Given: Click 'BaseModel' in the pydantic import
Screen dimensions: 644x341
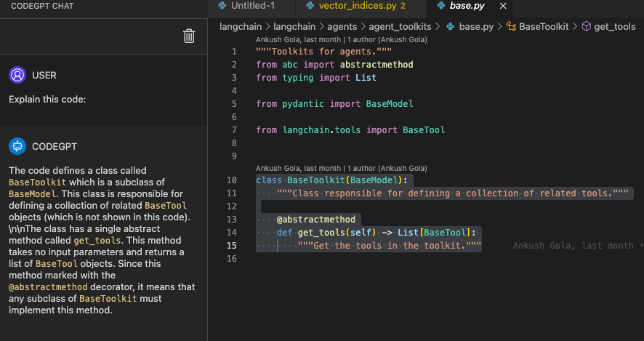Looking at the screenshot, I should (390, 104).
